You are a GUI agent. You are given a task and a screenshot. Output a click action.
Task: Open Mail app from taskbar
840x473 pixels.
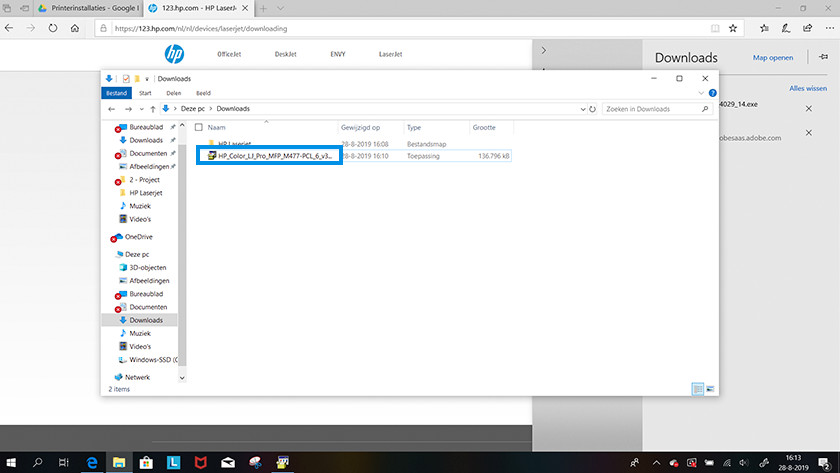228,462
